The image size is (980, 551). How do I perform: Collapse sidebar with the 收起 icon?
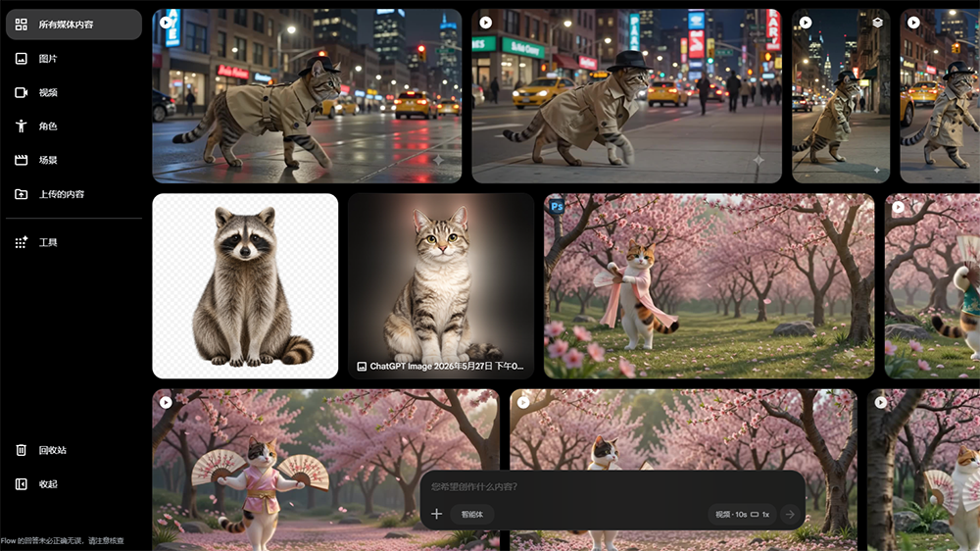pos(22,483)
